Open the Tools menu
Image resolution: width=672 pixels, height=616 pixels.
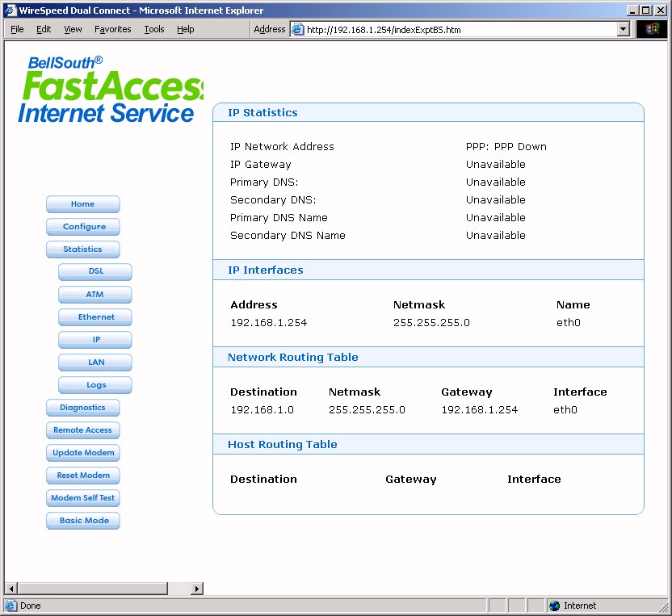click(153, 29)
